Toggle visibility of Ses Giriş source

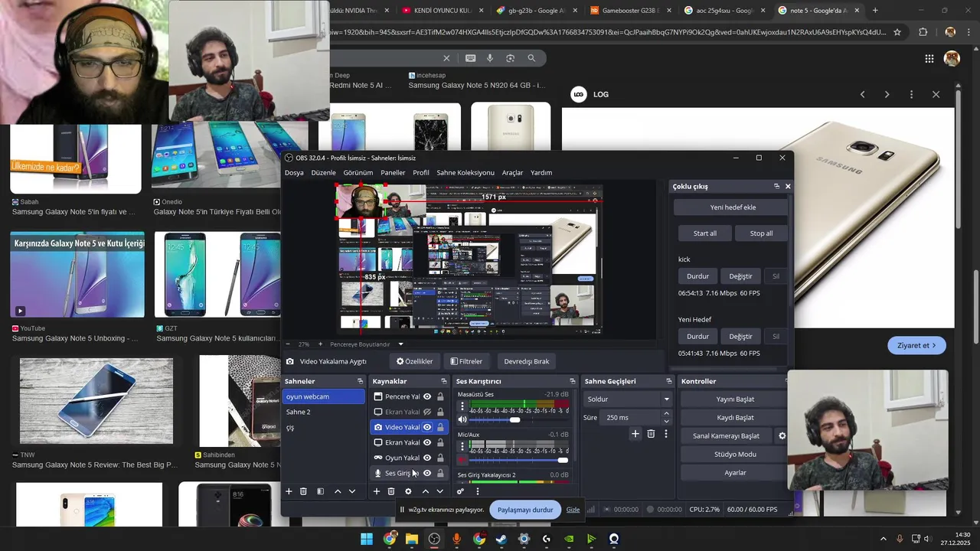(427, 473)
